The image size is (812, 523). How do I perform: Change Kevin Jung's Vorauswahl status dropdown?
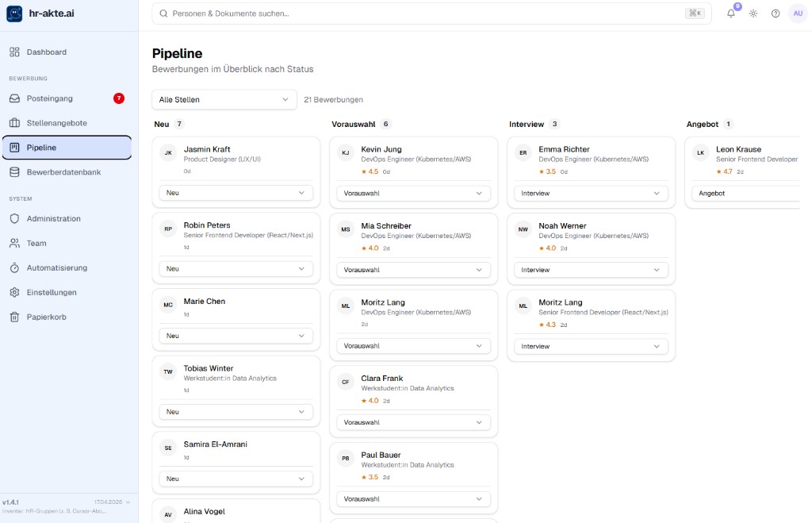(x=413, y=194)
